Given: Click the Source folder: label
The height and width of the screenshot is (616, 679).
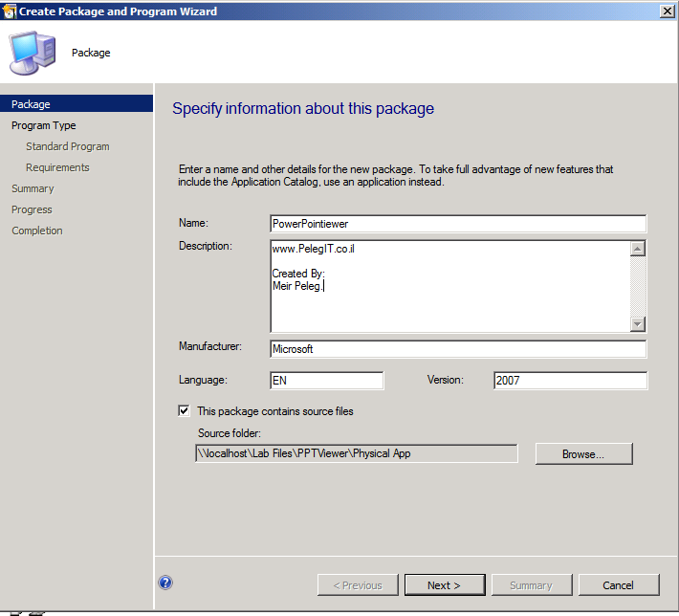Looking at the screenshot, I should (230, 433).
